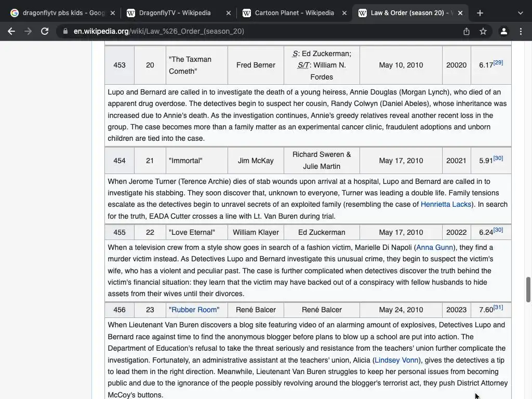Click the page's vertical scrollbar thumb
The height and width of the screenshot is (399, 532).
coord(528,289)
